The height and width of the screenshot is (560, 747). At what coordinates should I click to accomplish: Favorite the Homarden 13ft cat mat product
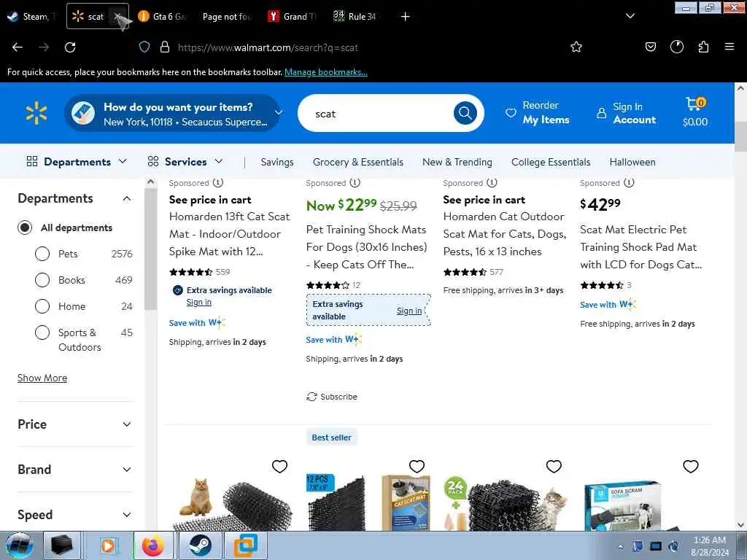coord(279,466)
